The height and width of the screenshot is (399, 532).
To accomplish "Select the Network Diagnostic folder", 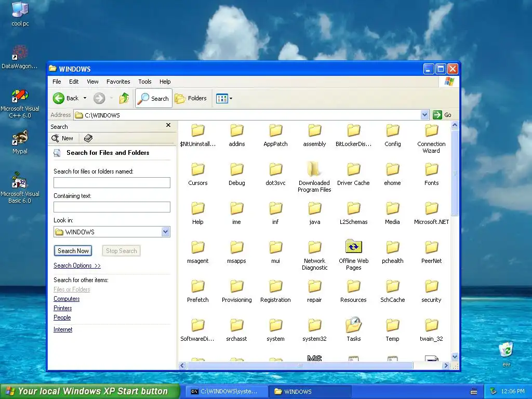I will [x=314, y=255].
